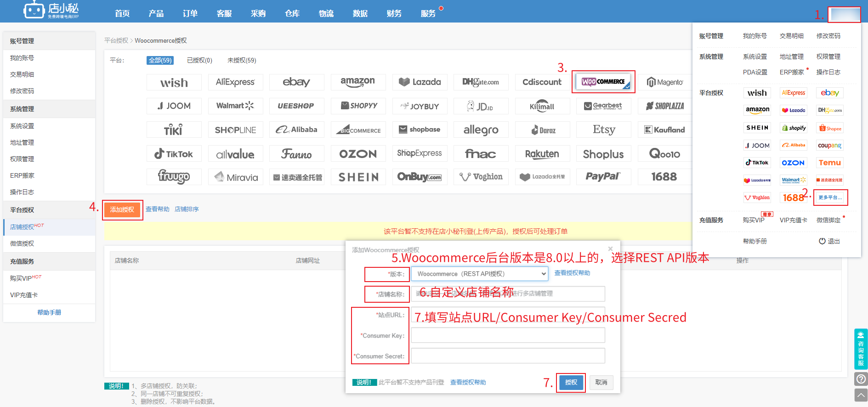Focus the Consumer Secret input field

(x=508, y=356)
